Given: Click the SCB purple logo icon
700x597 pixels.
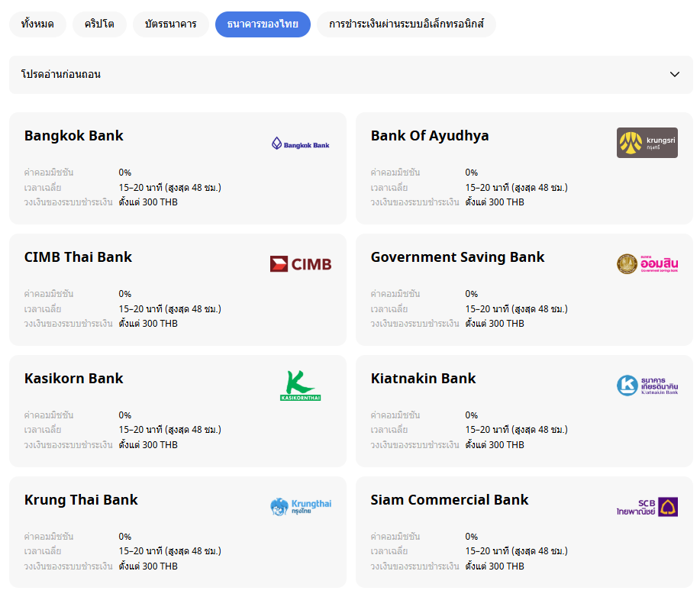Looking at the screenshot, I should click(647, 507).
